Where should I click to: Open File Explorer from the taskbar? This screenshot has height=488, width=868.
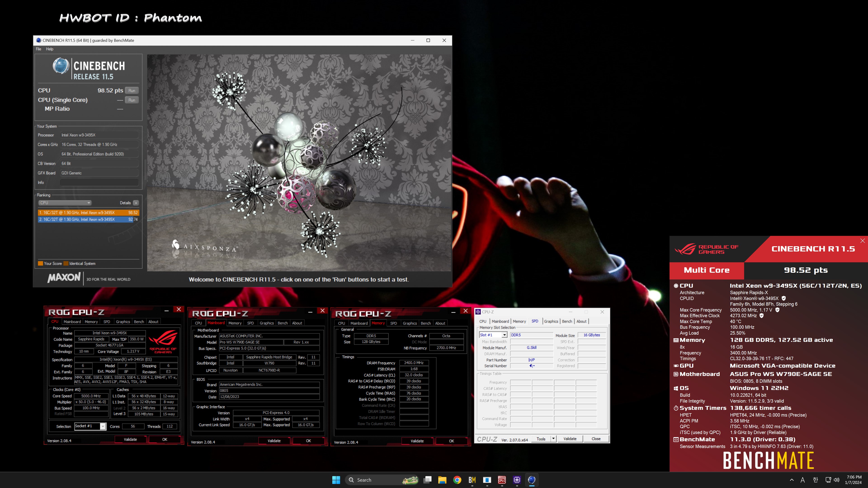coord(442,480)
